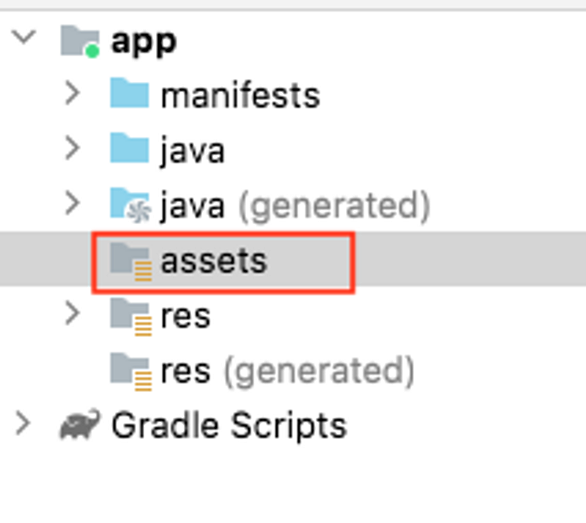Screen dimensions: 586x523
Task: Select the Gradle Scripts label
Action: pyautogui.click(x=229, y=426)
